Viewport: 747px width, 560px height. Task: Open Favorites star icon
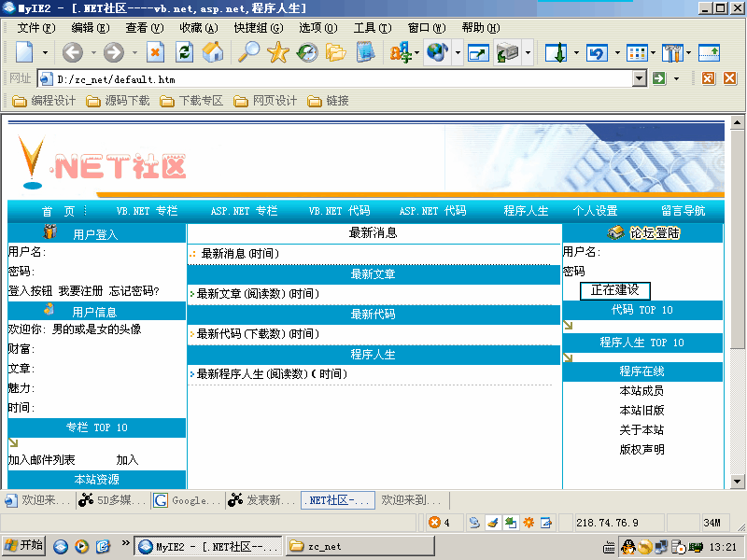pyautogui.click(x=277, y=52)
